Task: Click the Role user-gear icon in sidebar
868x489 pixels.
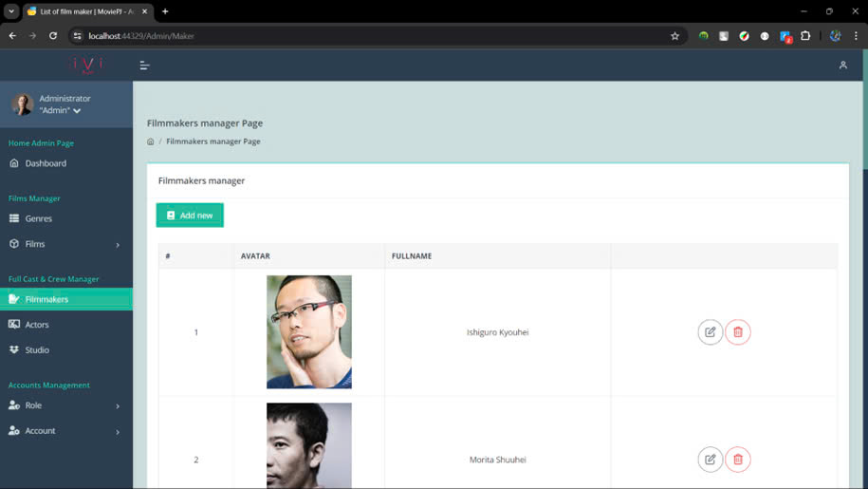Action: 14,405
